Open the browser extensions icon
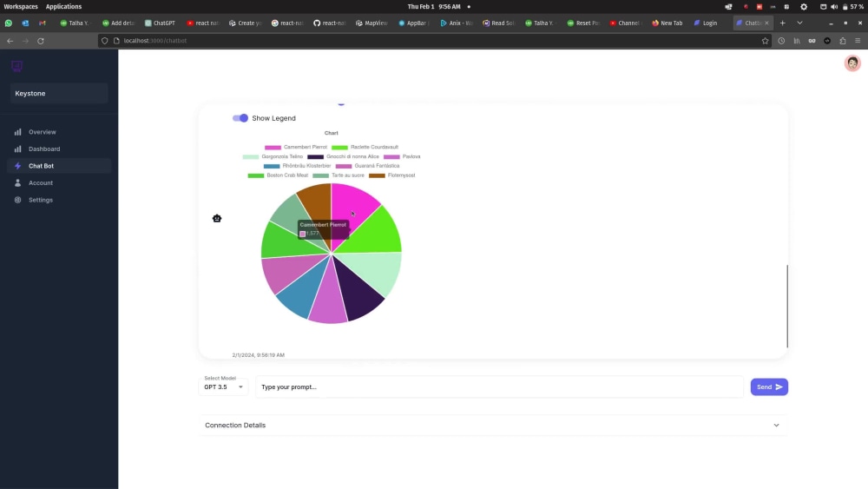Screen dimensions: 868x489 pos(843,41)
